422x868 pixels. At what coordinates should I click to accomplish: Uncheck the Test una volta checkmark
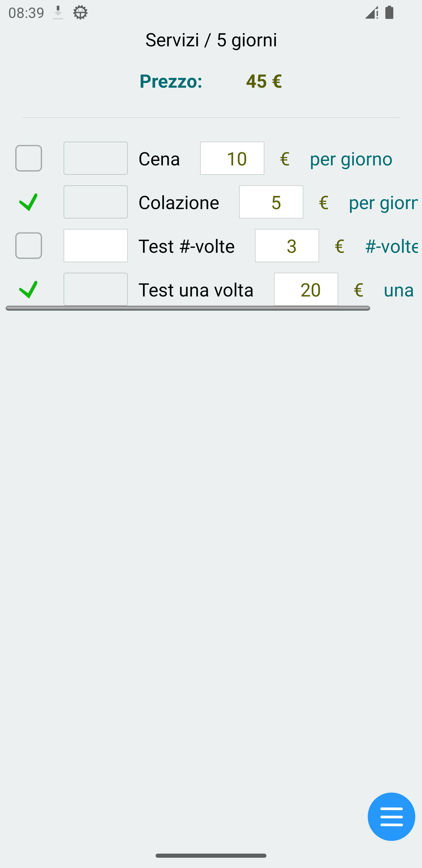(x=28, y=289)
